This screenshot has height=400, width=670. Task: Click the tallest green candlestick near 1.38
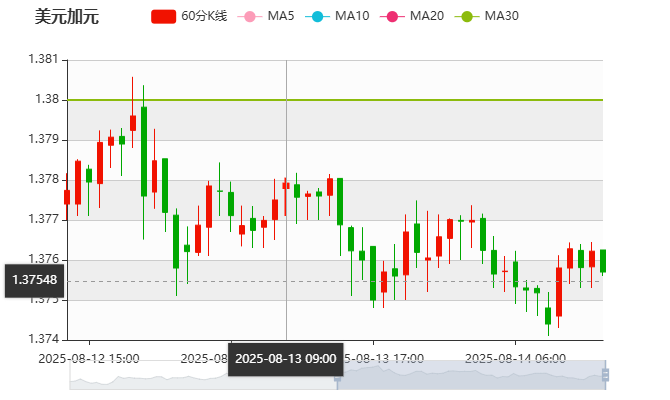click(144, 152)
